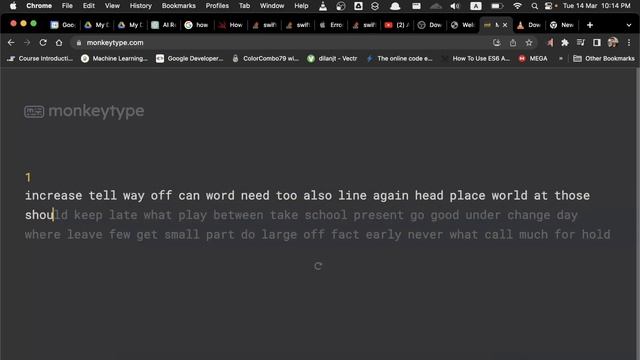Open a new tab with the plus button
Image resolution: width=640 pixels, height=360 pixels.
[x=590, y=25]
